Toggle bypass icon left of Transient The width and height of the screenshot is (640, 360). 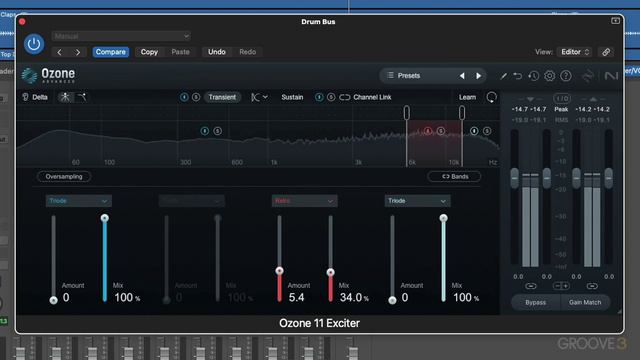point(184,97)
